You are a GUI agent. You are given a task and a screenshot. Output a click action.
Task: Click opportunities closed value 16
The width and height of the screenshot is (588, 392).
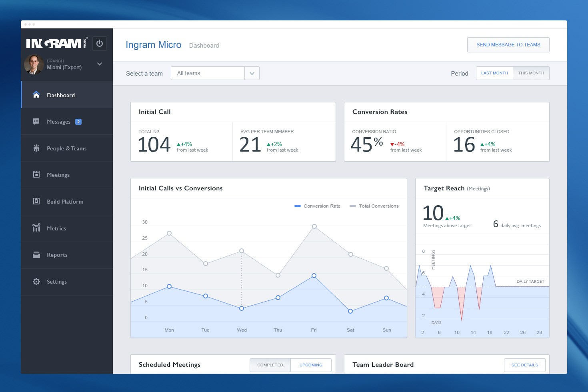coord(464,145)
